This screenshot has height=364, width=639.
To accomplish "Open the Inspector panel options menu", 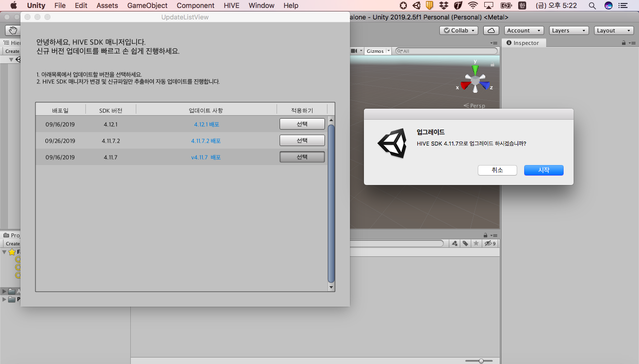I will 632,43.
